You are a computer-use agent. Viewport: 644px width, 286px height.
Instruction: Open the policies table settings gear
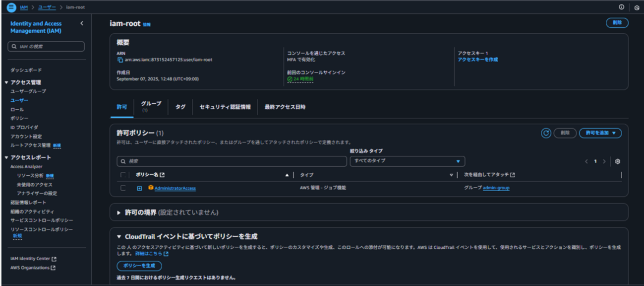click(x=618, y=161)
